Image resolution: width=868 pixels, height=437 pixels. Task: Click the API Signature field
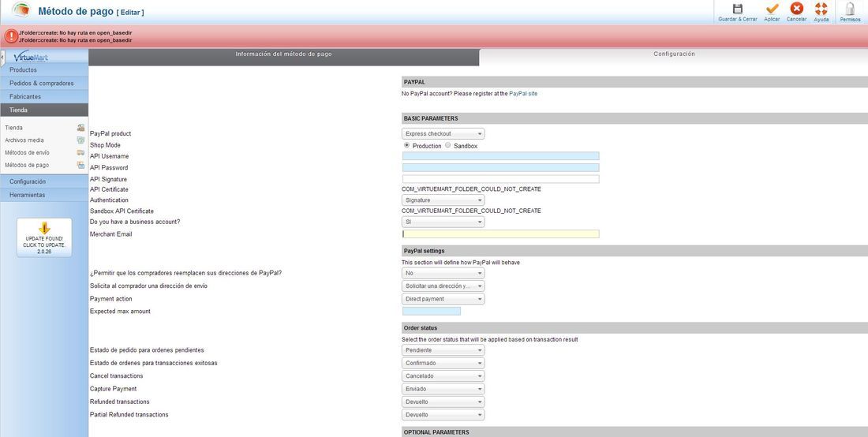tap(500, 179)
